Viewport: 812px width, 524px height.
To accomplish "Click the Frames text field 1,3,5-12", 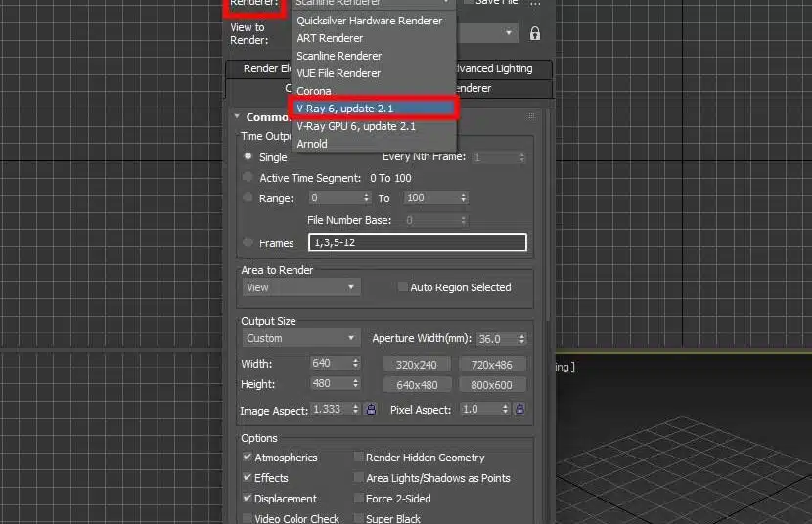I will point(418,242).
